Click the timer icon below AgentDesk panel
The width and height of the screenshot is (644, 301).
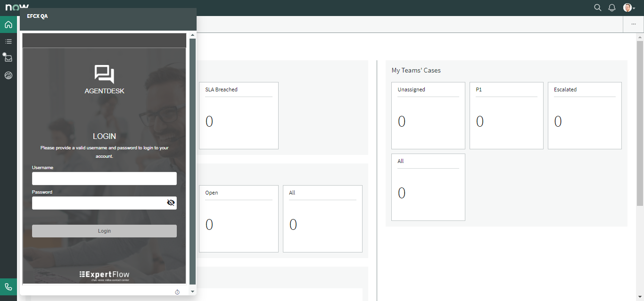(x=177, y=292)
